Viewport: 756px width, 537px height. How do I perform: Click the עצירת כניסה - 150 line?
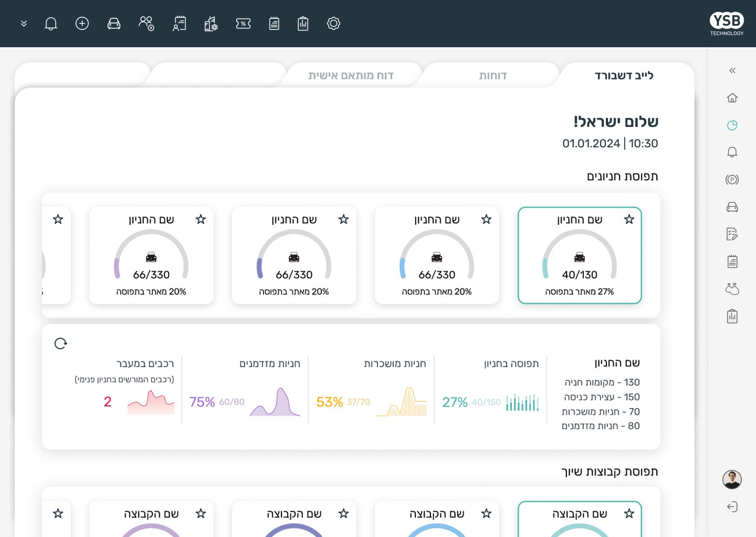tap(602, 397)
